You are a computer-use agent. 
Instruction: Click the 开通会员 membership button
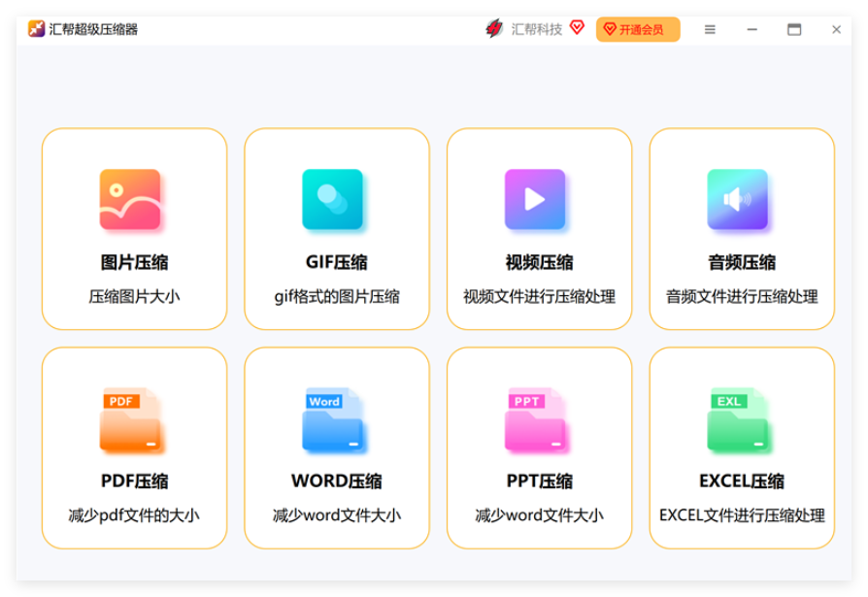pos(638,30)
